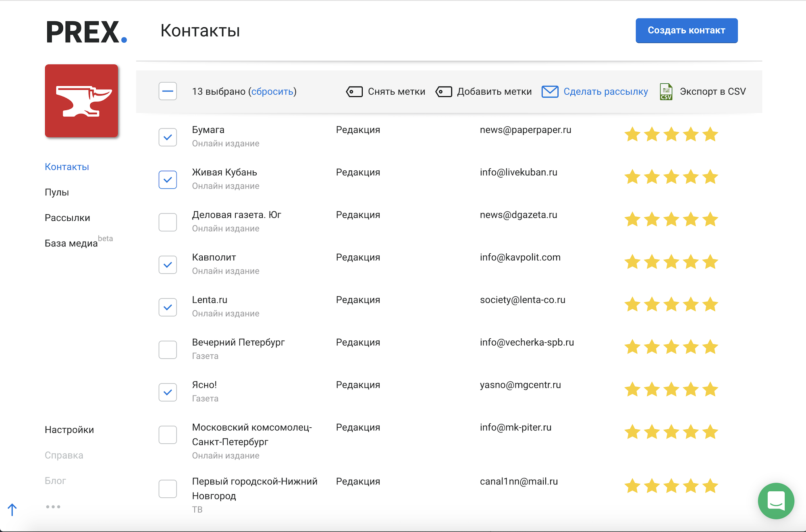
Task: Click Редакция in the Lenta.ru row
Action: click(x=358, y=300)
